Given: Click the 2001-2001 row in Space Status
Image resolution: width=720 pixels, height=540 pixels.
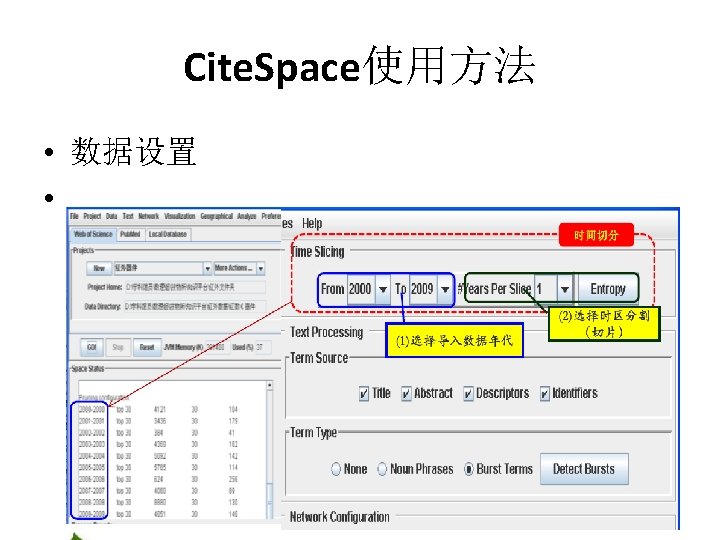Looking at the screenshot, I should pyautogui.click(x=158, y=421).
